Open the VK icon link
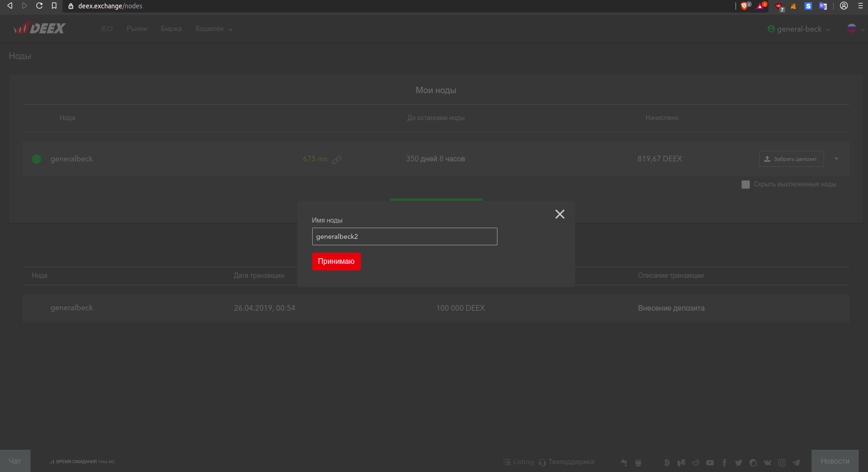The height and width of the screenshot is (472, 868). point(767,463)
